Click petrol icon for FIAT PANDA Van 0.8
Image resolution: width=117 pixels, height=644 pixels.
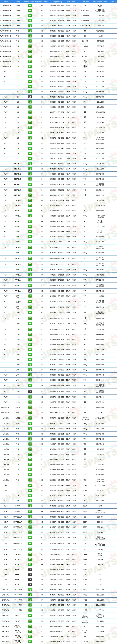(30, 296)
